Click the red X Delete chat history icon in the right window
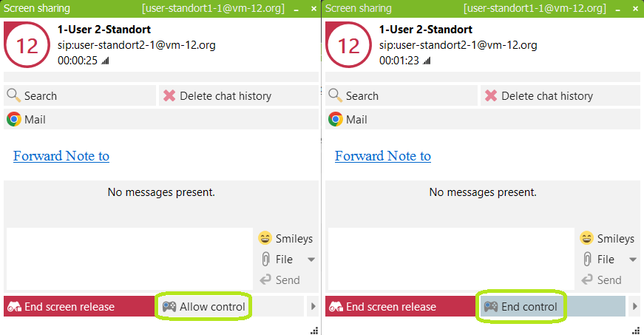644x335 pixels. (x=491, y=95)
